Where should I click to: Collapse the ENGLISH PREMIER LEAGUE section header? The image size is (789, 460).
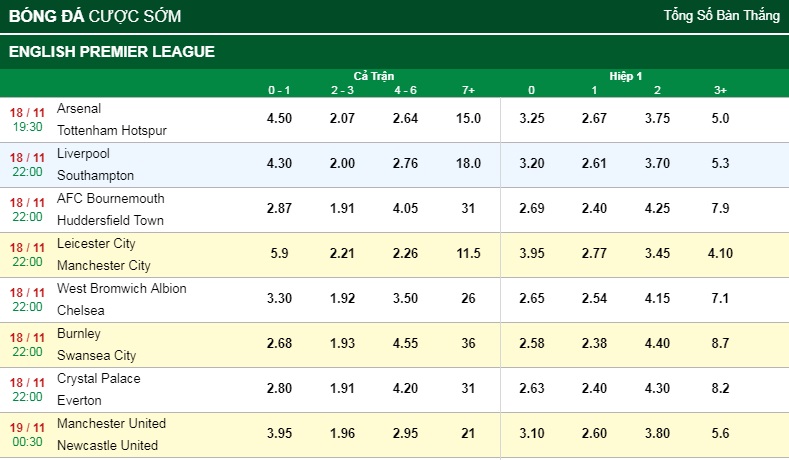(x=112, y=52)
